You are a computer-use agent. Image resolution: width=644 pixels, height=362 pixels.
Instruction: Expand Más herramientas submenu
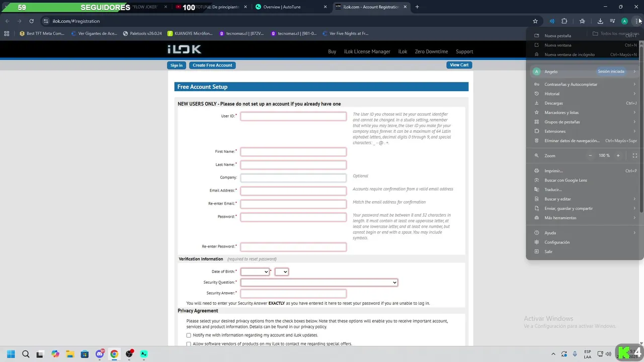coord(585,218)
